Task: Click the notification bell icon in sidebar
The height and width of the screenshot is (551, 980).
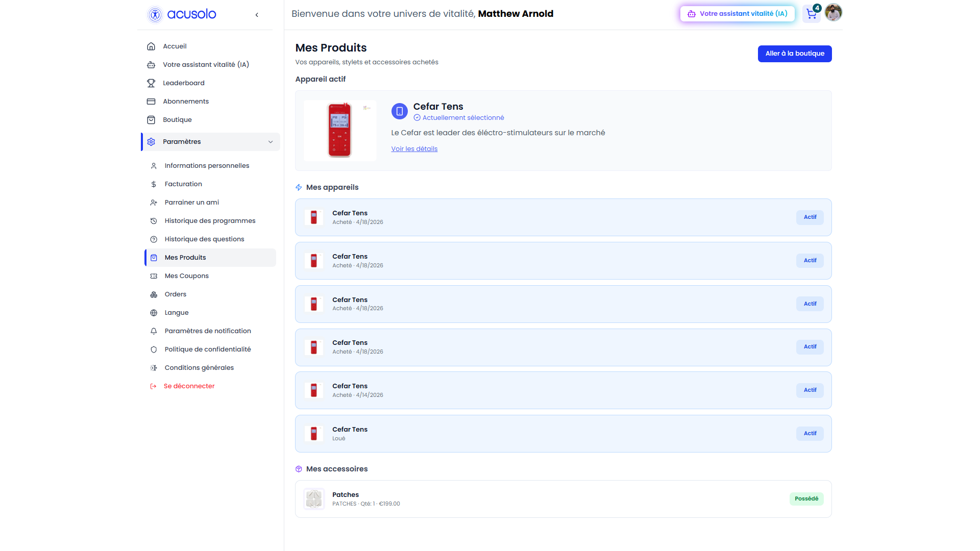Action: 154,331
